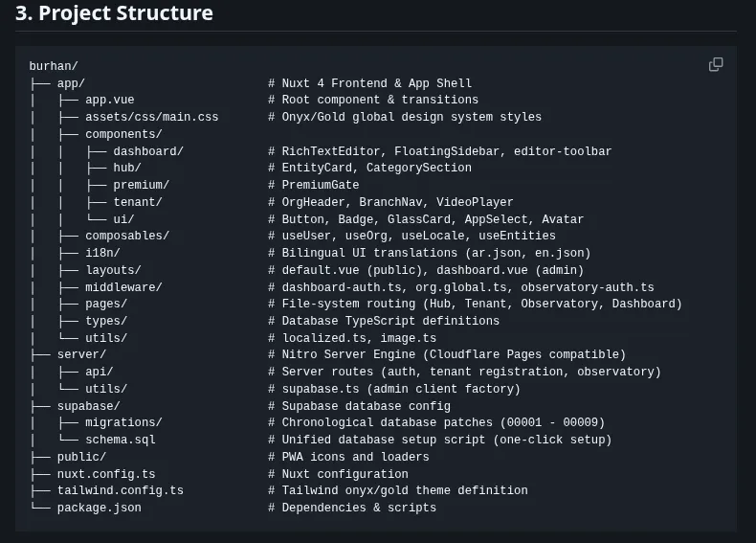Click comment "# Supabase database config"

click(359, 406)
